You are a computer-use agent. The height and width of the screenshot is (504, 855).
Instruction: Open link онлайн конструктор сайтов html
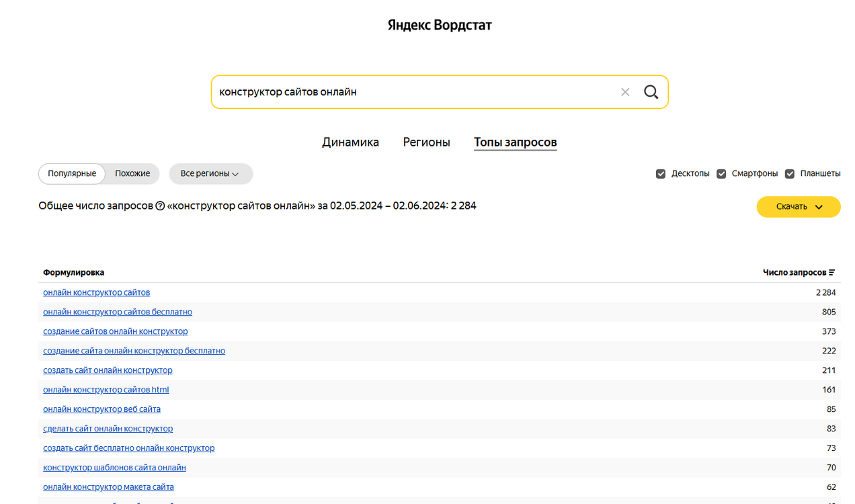coord(106,390)
